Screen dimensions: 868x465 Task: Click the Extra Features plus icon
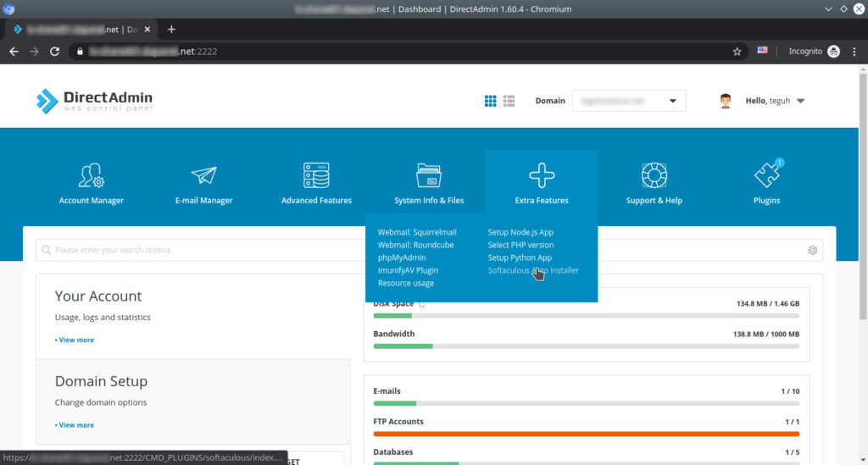tap(542, 175)
